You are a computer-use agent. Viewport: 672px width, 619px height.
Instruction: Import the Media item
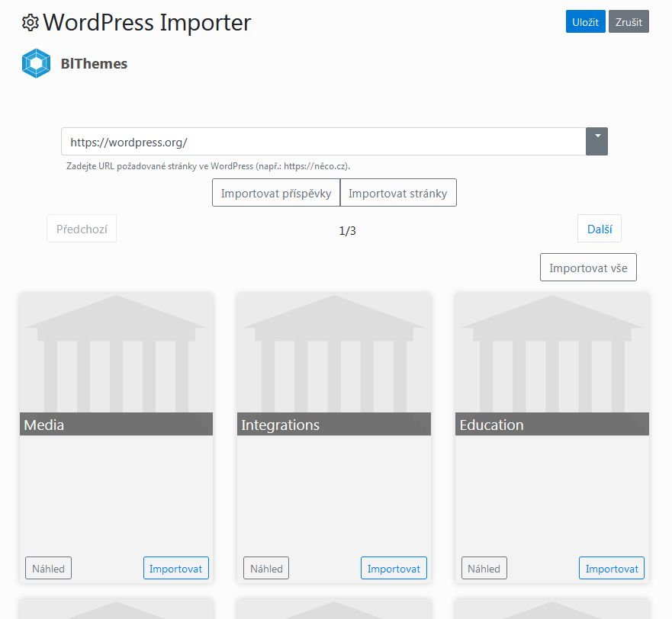176,568
